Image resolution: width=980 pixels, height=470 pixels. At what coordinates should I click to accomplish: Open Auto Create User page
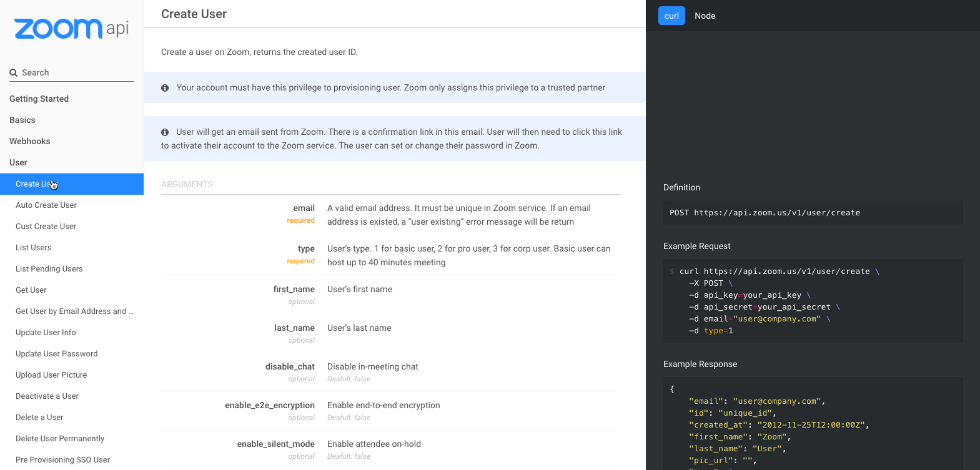coord(46,205)
